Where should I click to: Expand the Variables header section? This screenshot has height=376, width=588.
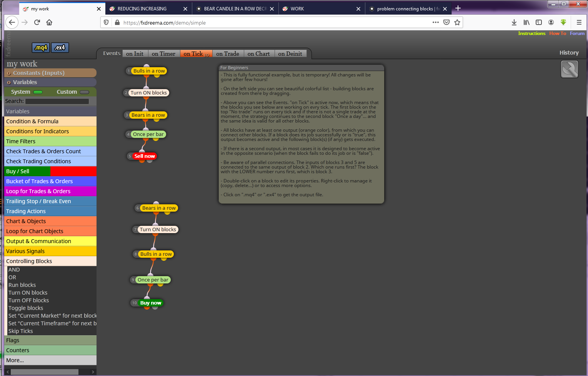(50, 82)
